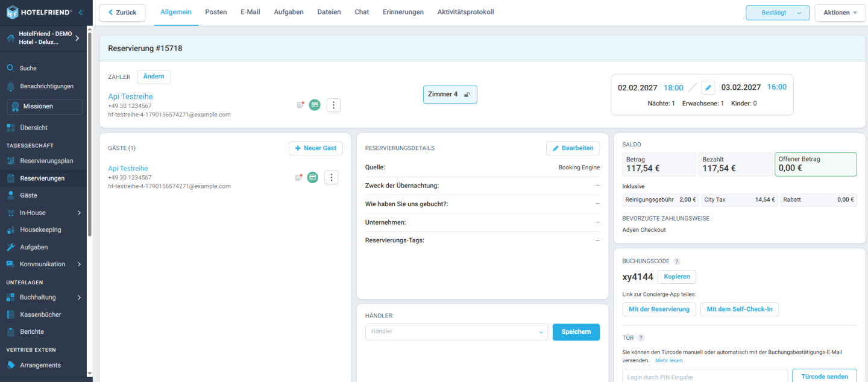Open the three-dot menu for the payer
Screen dimensions: 868x382
333,105
